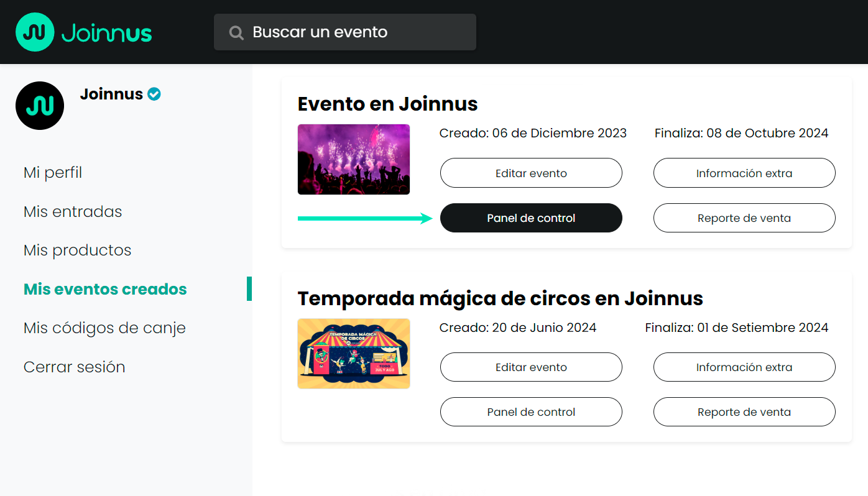Click Editar evento on Evento en Joinnus

[531, 173]
